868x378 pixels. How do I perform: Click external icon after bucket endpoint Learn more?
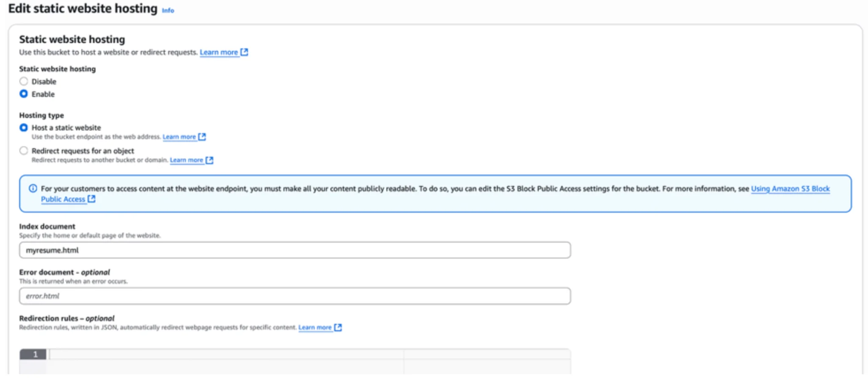tap(202, 137)
